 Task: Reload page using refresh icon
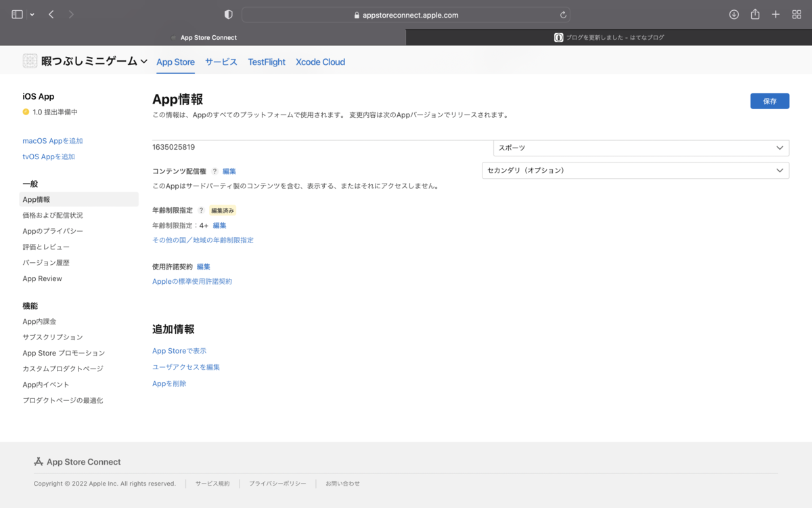pyautogui.click(x=563, y=15)
